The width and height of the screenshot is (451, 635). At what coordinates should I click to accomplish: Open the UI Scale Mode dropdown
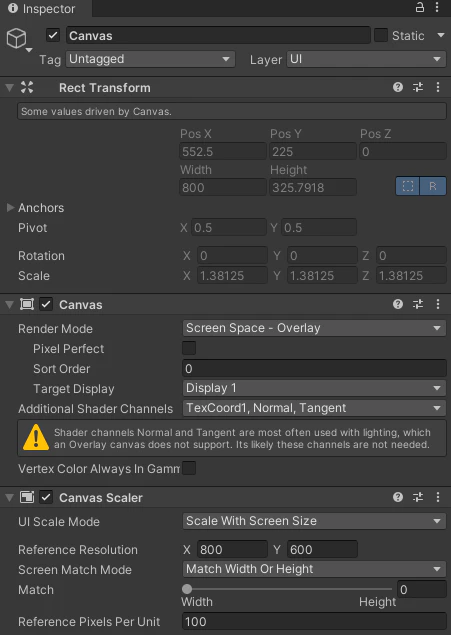coord(314,521)
